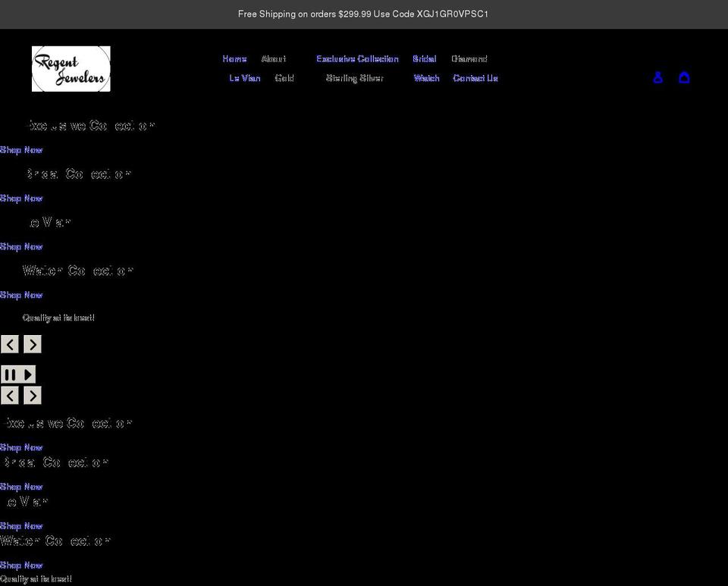Click the upper Bridal Collection heading
The width and height of the screenshot is (728, 586).
pos(78,174)
